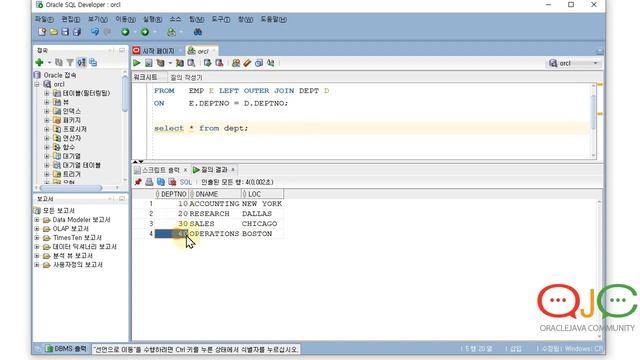Click the Open folder icon in main toolbar
This screenshot has height=360, width=640.
coord(53,32)
